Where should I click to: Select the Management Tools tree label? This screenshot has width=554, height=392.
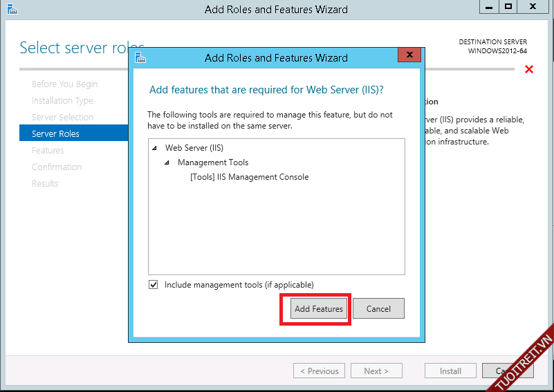coord(213,162)
